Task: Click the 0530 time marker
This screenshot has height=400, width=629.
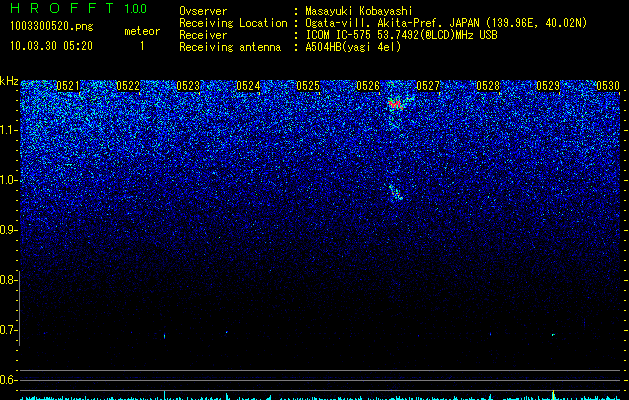Action: (608, 86)
